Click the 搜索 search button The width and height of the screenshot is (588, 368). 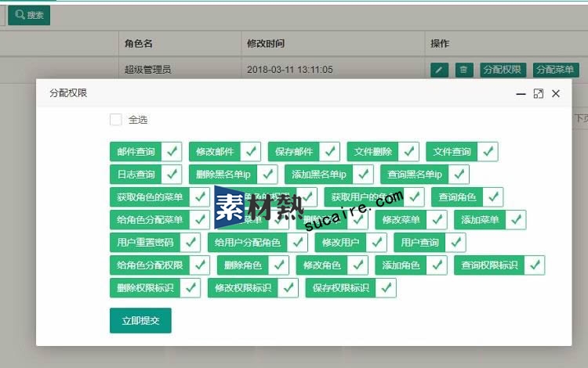click(x=29, y=16)
